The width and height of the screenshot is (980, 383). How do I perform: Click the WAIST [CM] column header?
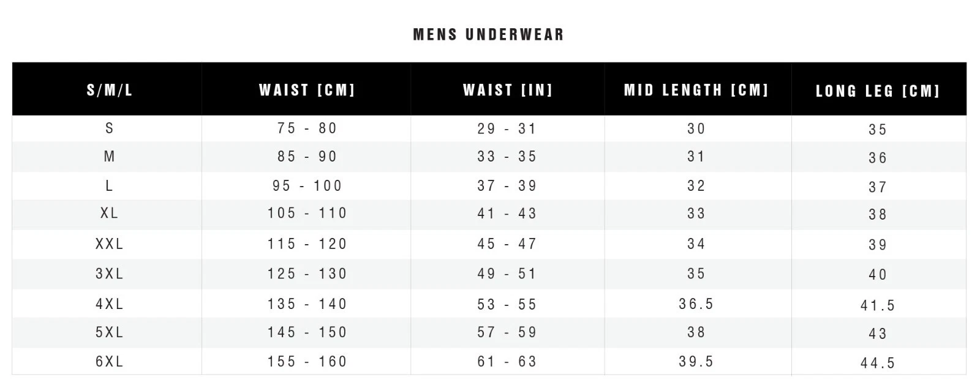(x=307, y=91)
